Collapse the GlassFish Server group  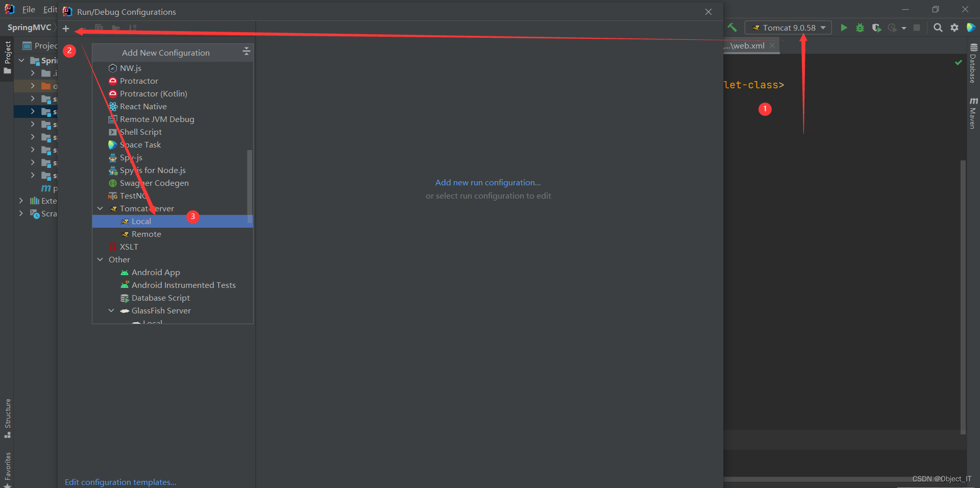pyautogui.click(x=111, y=310)
